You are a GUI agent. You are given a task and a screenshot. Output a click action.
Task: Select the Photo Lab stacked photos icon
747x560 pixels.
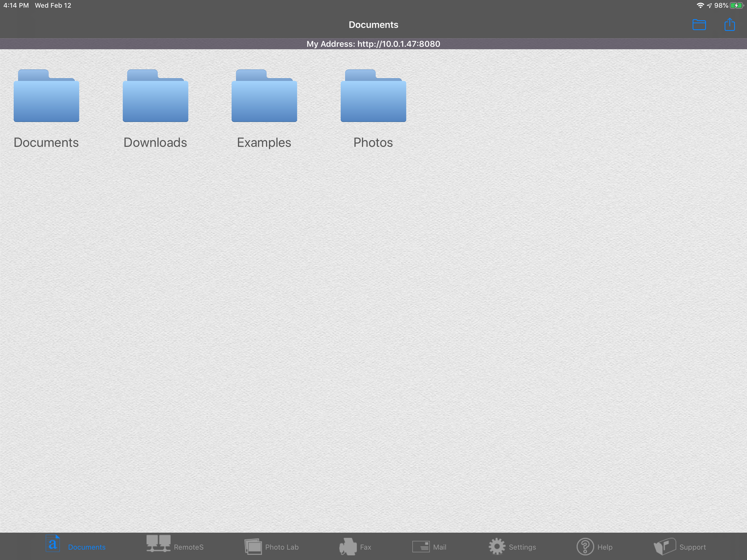253,547
